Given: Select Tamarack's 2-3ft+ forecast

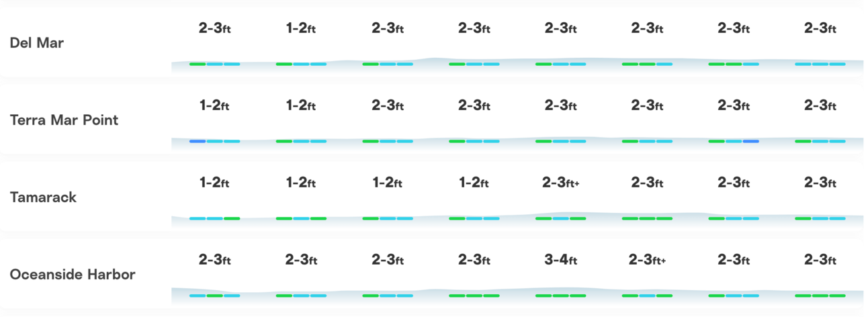Looking at the screenshot, I should (562, 183).
